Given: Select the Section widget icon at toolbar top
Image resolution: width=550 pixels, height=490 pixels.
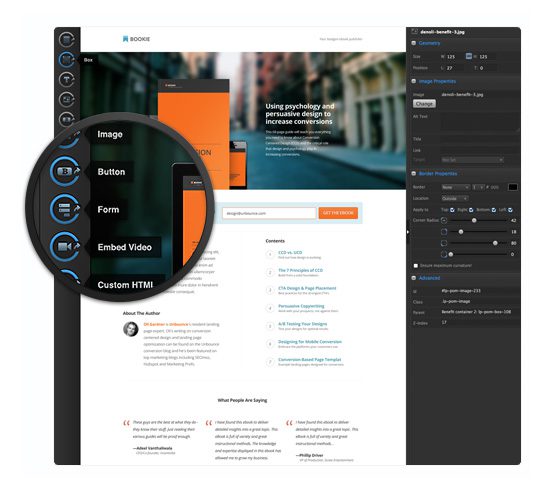Looking at the screenshot, I should (66, 39).
